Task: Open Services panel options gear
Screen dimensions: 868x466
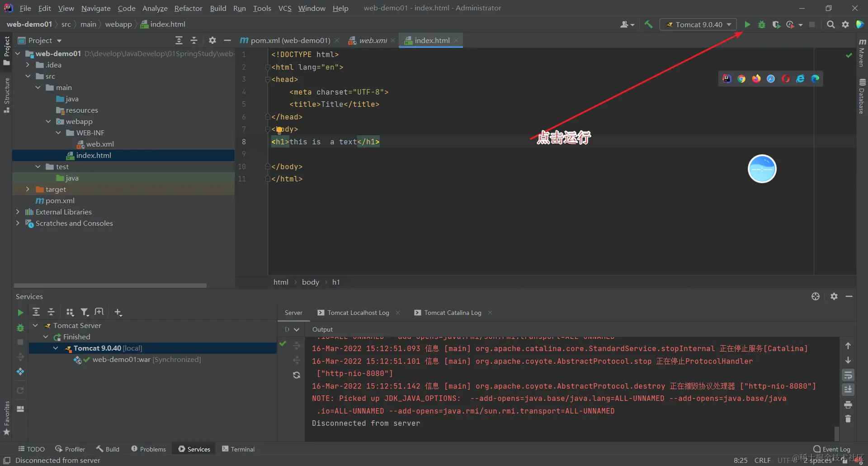Action: [x=834, y=296]
